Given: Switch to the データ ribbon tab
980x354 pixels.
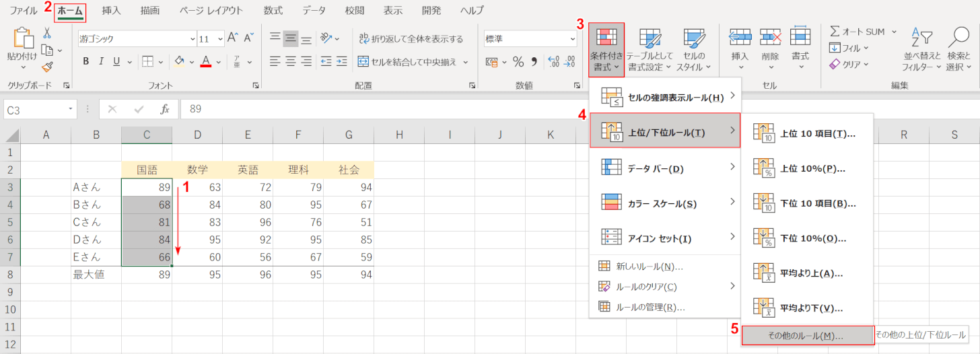Looking at the screenshot, I should pos(314,11).
